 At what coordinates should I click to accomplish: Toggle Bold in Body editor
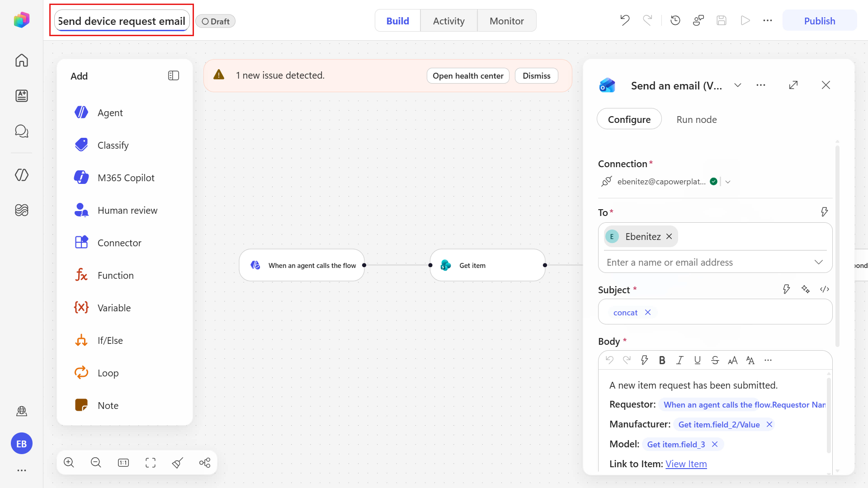click(662, 360)
